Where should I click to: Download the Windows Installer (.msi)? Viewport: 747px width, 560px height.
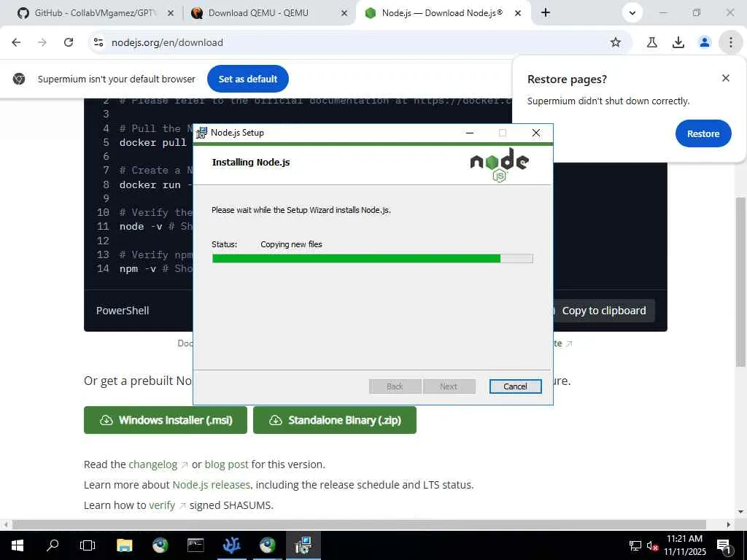[x=166, y=420]
